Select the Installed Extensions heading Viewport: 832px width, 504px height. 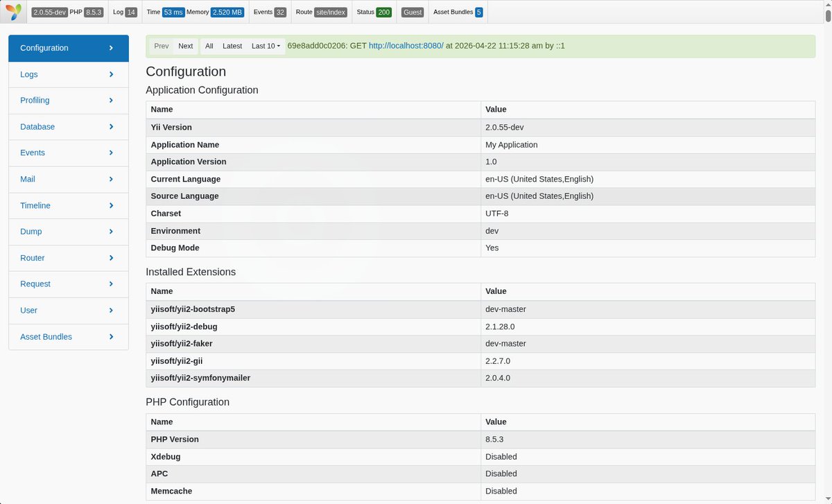click(x=191, y=272)
